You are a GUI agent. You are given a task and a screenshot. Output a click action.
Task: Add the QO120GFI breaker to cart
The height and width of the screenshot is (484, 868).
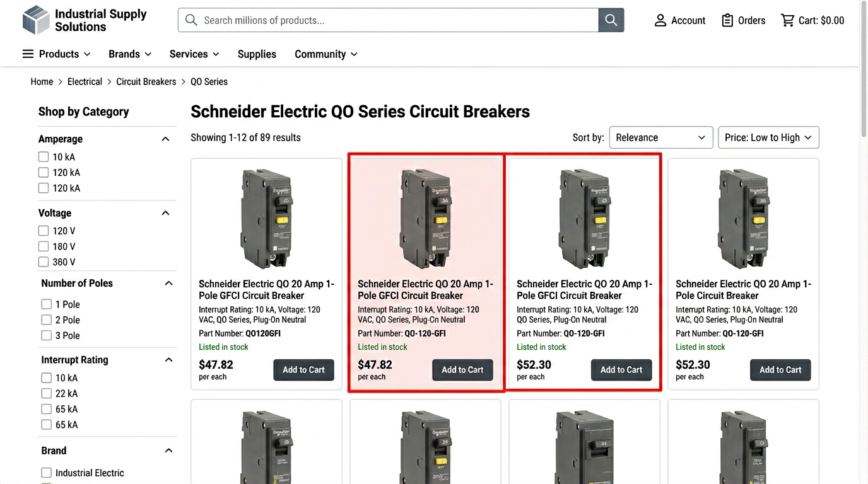coord(303,370)
